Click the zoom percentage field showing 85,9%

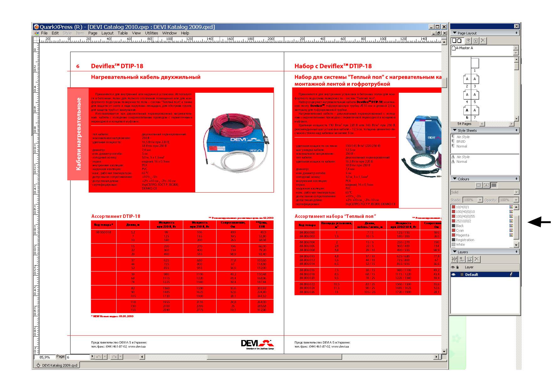[44, 357]
